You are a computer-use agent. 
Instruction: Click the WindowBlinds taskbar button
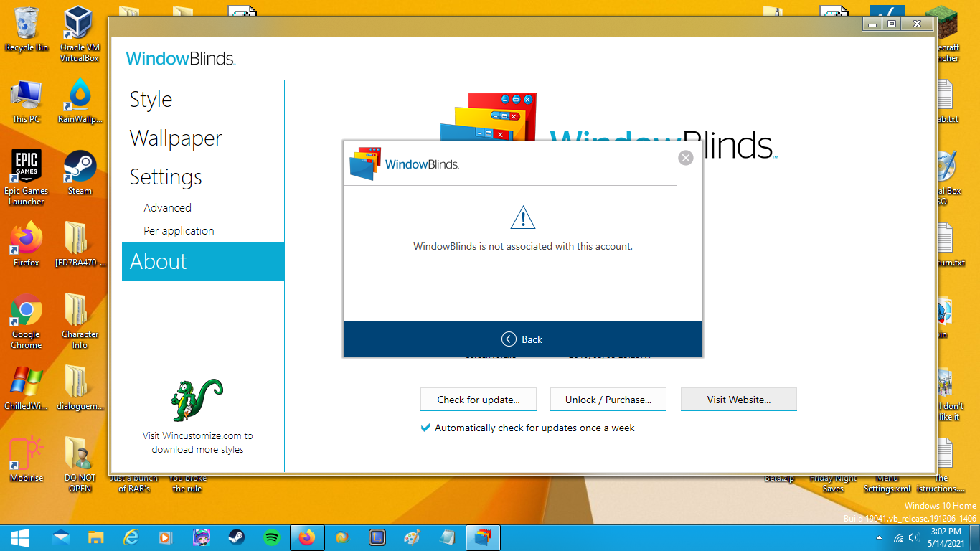tap(484, 537)
